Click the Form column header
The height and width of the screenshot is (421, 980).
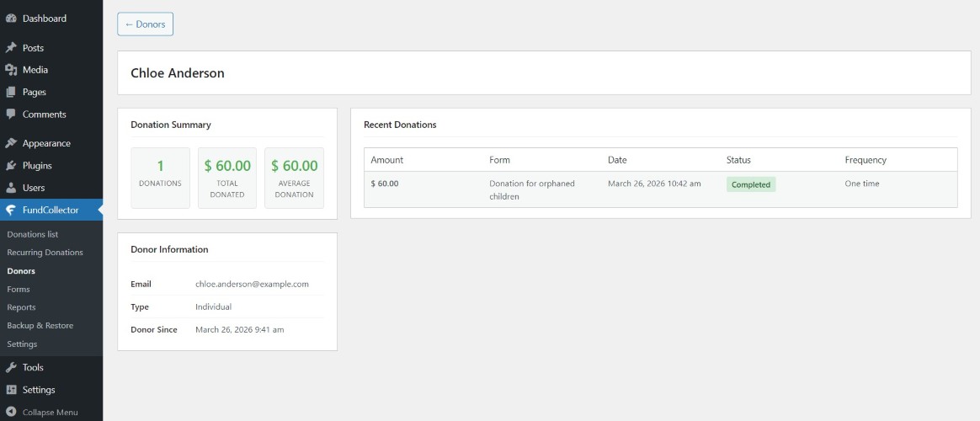pyautogui.click(x=499, y=160)
